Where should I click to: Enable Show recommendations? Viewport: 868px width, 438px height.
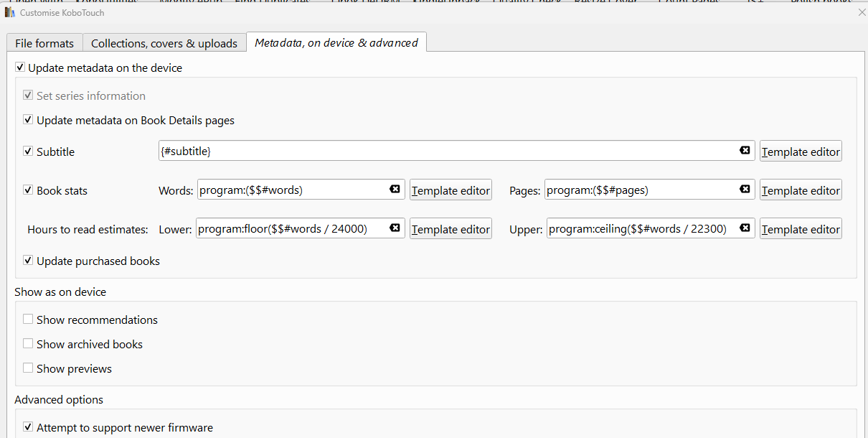coord(28,320)
